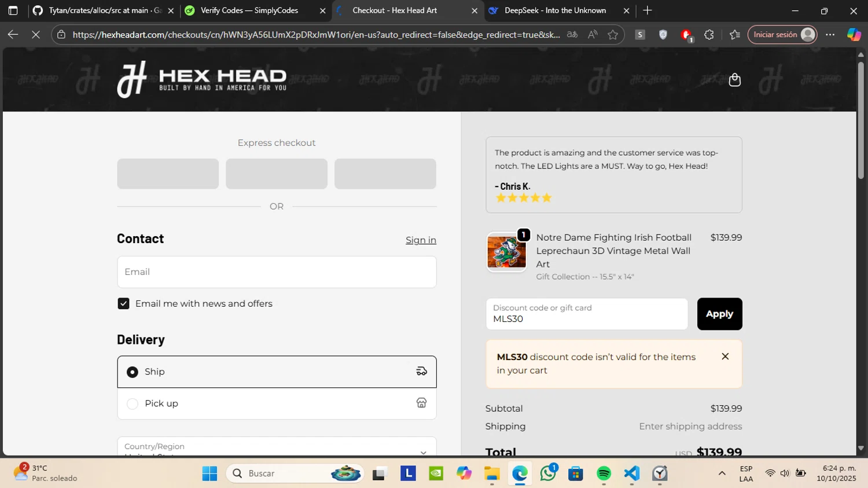Open the shopping bag cart icon
Image resolution: width=868 pixels, height=488 pixels.
point(734,80)
